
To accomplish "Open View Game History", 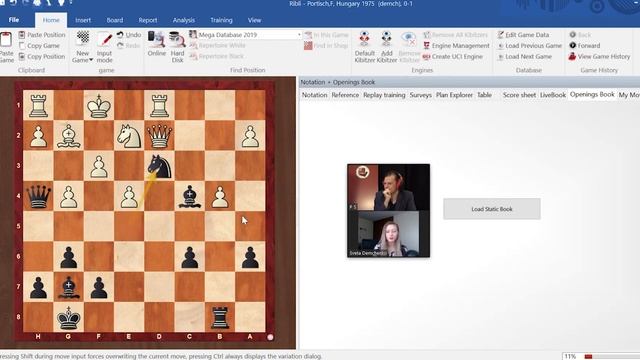I will pos(600,56).
